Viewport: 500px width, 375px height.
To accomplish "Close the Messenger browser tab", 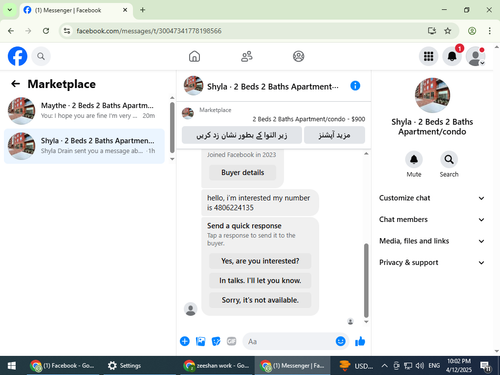I will [125, 10].
